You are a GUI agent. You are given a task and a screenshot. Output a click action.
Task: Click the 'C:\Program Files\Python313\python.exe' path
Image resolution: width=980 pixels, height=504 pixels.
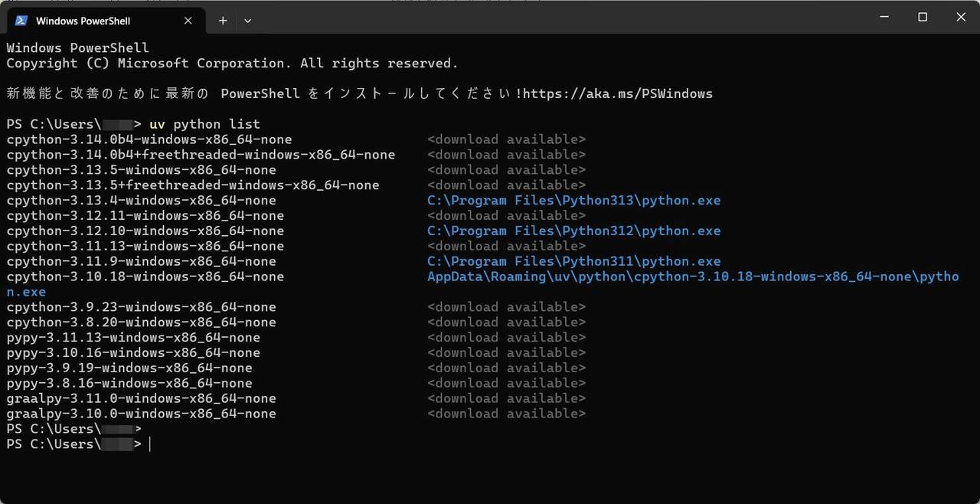[x=574, y=201]
